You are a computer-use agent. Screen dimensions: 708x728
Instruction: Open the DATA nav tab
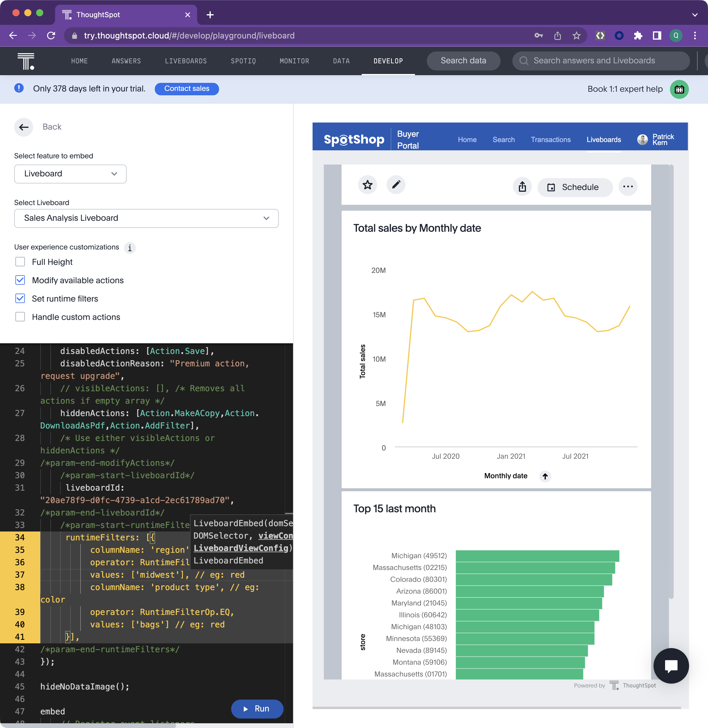[x=341, y=61]
